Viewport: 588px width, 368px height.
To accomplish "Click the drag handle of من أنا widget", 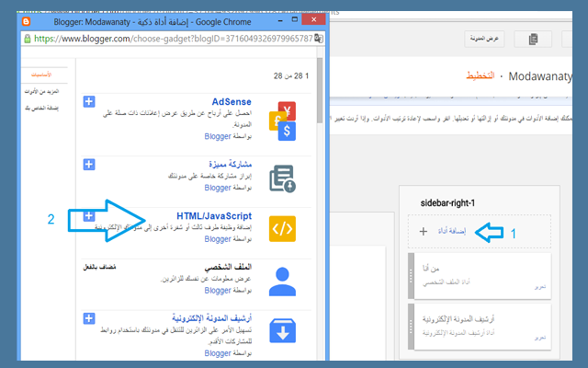I will [x=411, y=276].
